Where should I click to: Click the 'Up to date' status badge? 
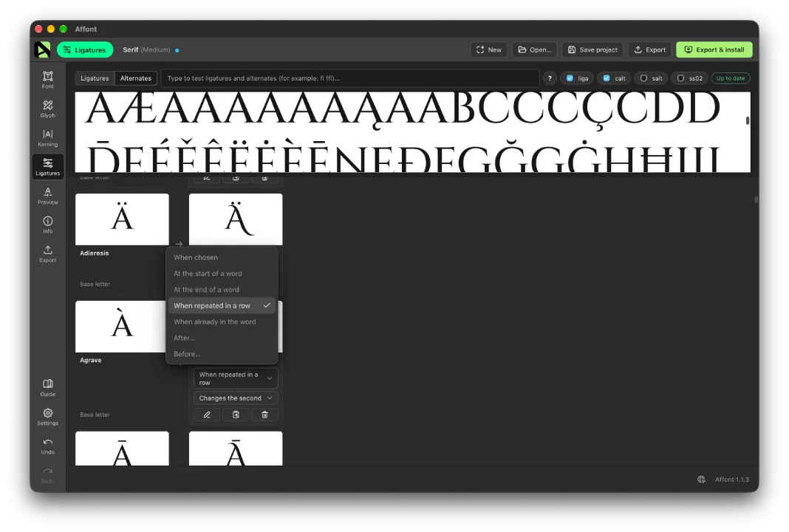[731, 78]
